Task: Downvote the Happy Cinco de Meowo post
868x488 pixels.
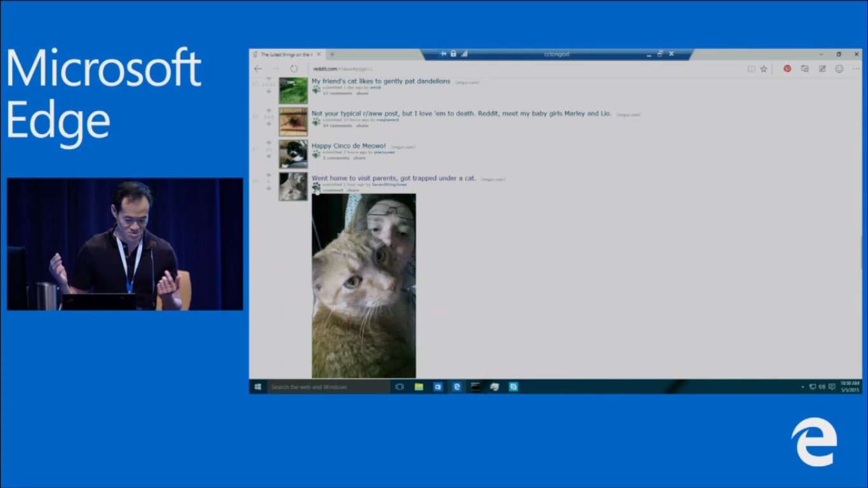Action: (x=268, y=156)
